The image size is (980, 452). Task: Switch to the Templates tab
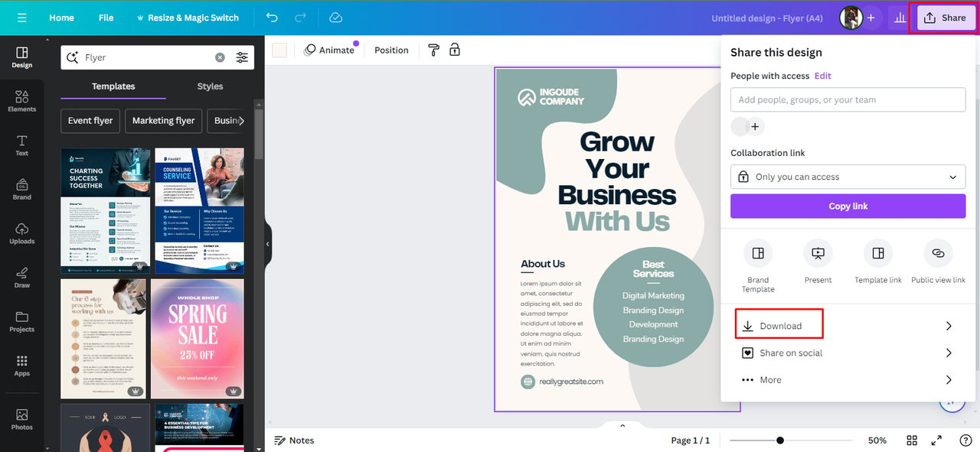pos(113,86)
